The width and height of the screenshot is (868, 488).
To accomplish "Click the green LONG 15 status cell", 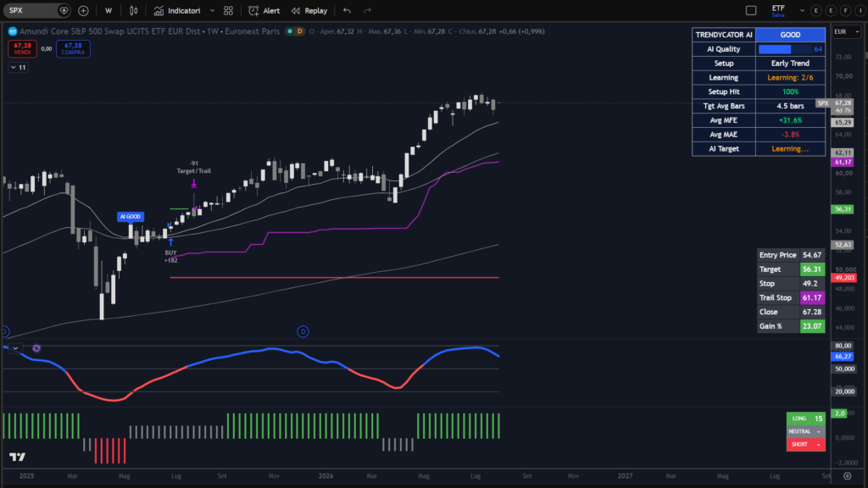I will point(805,419).
